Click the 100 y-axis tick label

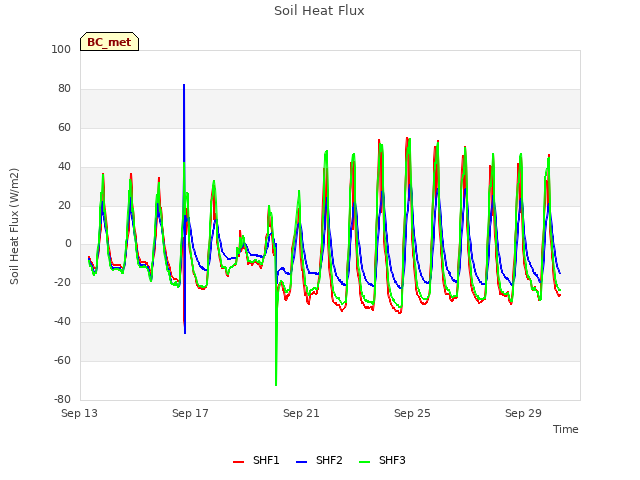coord(61,49)
